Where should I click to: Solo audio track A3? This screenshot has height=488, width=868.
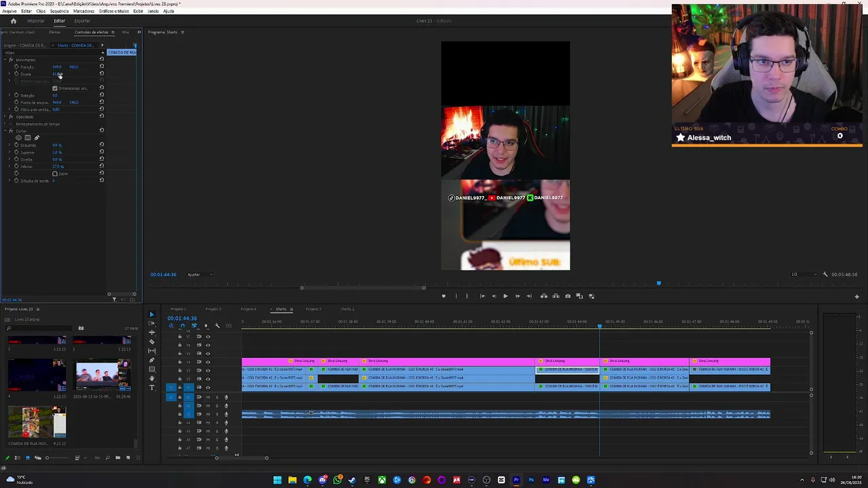point(217,414)
